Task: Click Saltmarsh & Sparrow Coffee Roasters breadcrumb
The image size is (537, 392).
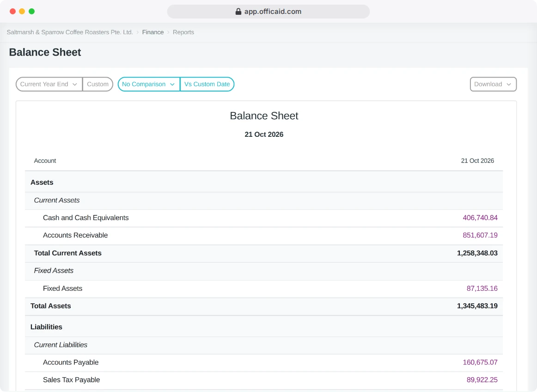Action: coord(70,32)
